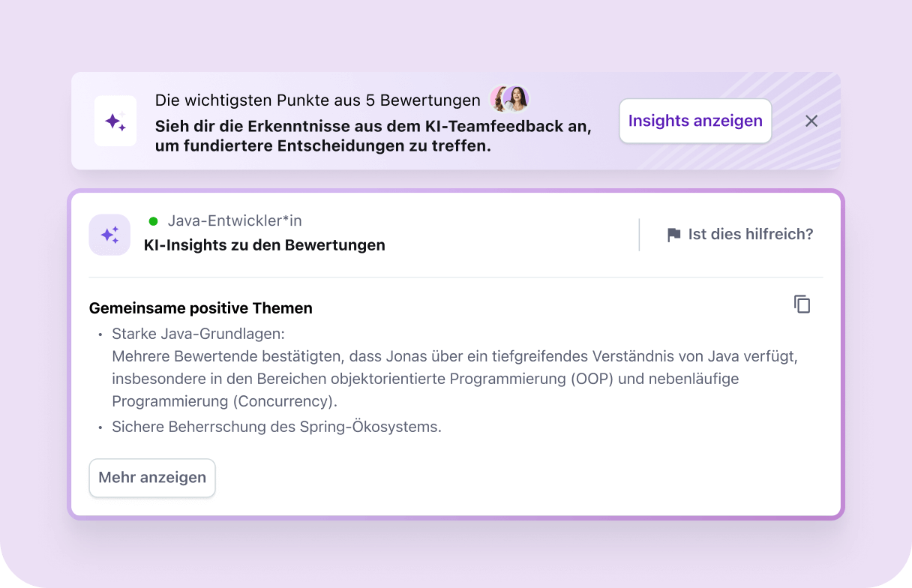Click the Ist dies hilfreich? text
The image size is (912, 588).
click(x=750, y=234)
